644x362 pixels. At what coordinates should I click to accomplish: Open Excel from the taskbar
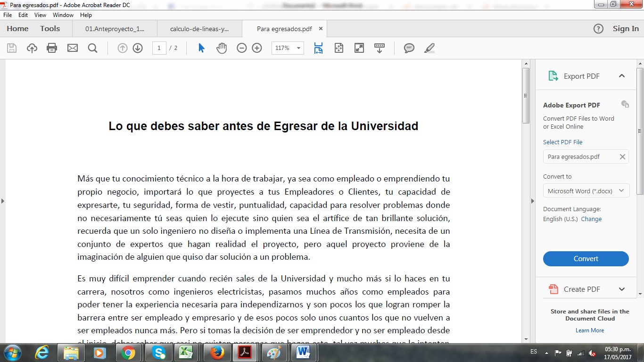pyautogui.click(x=187, y=353)
